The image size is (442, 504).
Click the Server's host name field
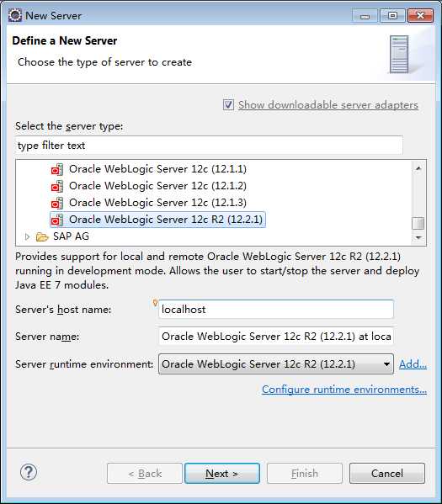coord(276,309)
